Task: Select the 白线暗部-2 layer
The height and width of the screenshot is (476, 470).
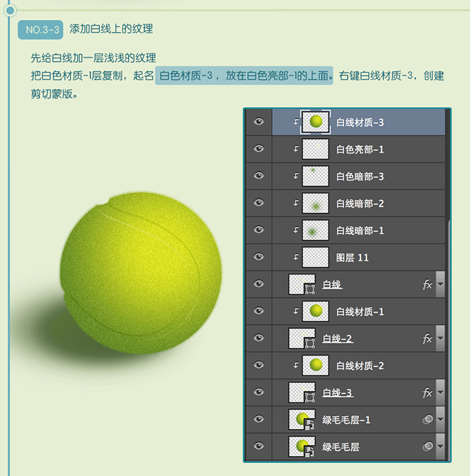Action: click(x=360, y=204)
